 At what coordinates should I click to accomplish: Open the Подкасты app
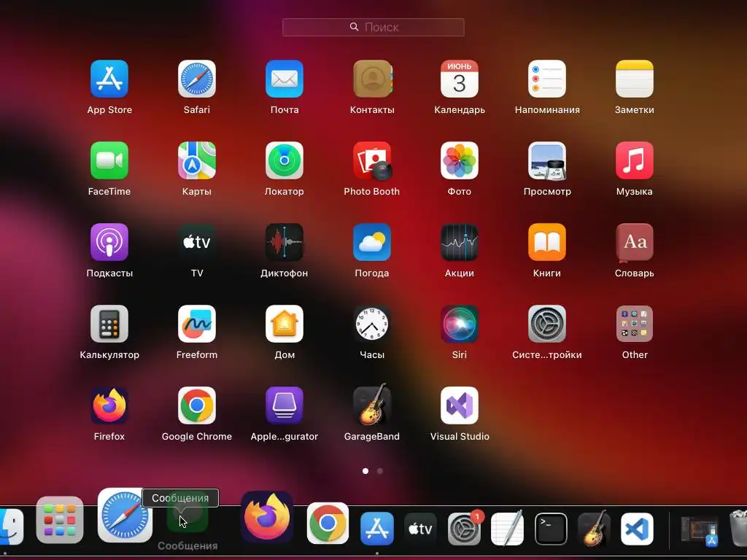click(109, 242)
